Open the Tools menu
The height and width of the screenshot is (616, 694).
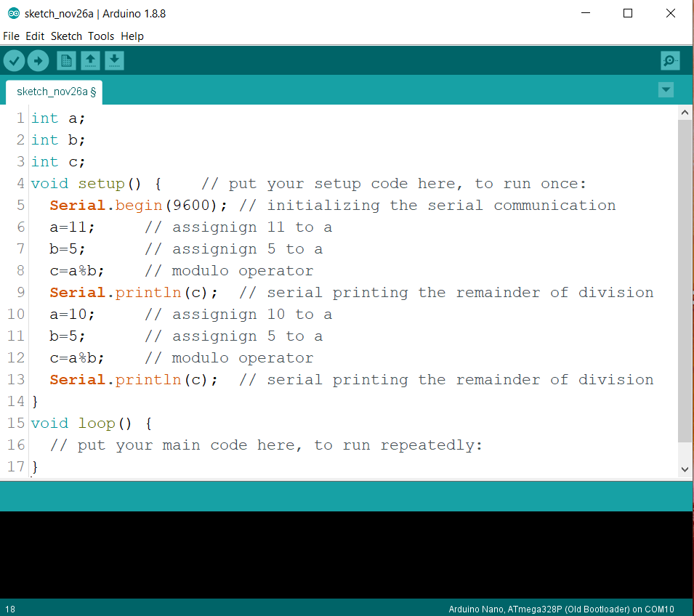(x=100, y=36)
